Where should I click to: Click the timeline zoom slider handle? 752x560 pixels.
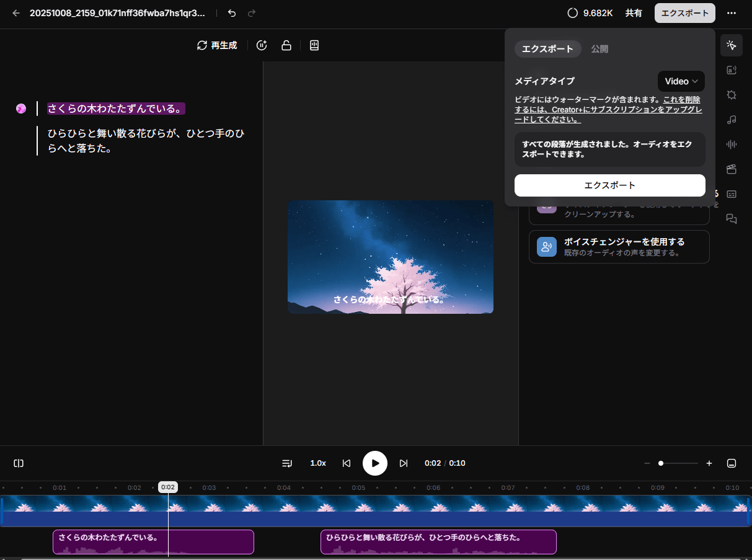click(661, 463)
